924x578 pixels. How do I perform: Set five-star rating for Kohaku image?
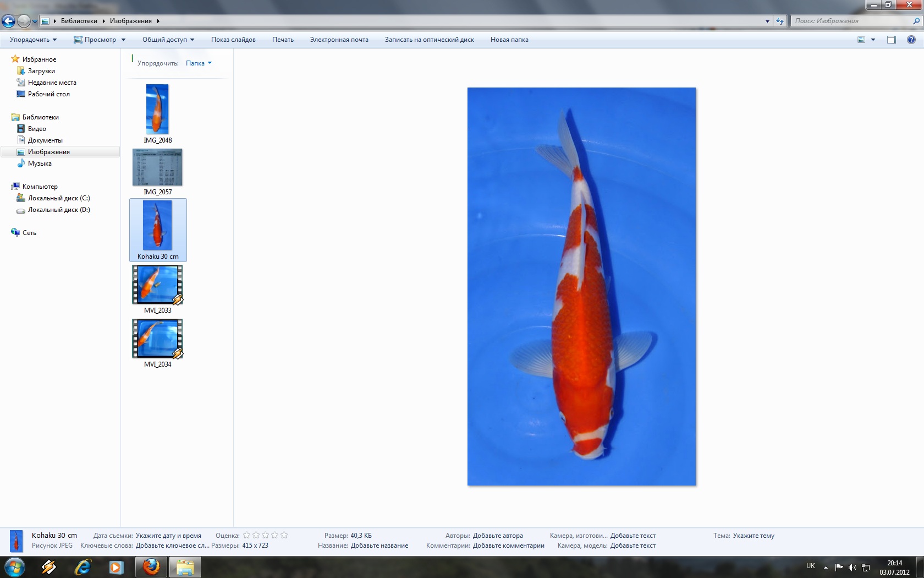pos(284,535)
